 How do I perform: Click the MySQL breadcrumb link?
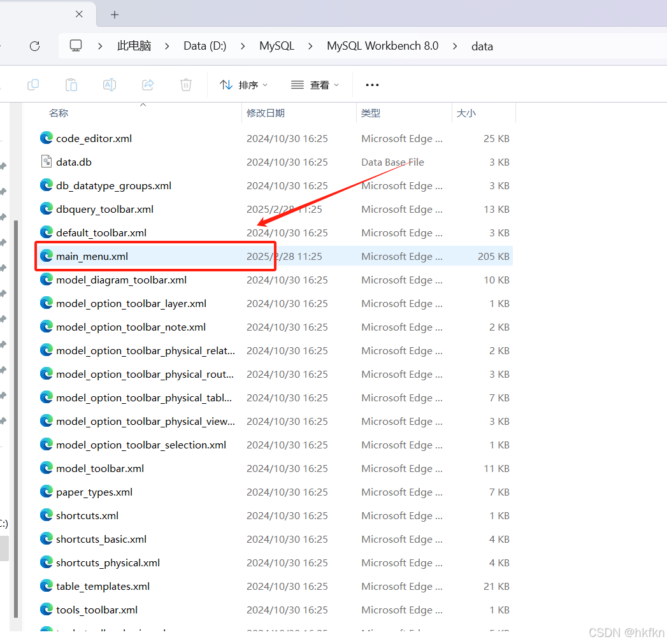coord(276,45)
